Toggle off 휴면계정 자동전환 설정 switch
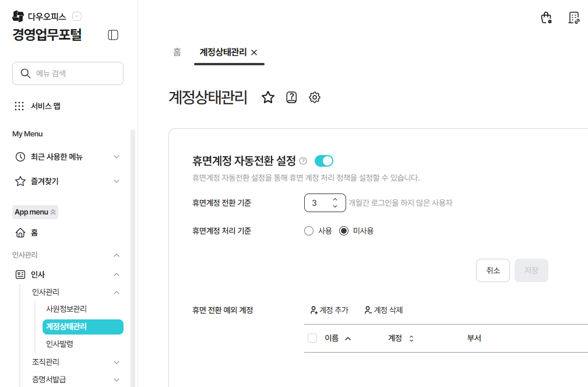The width and height of the screenshot is (588, 387). click(323, 161)
